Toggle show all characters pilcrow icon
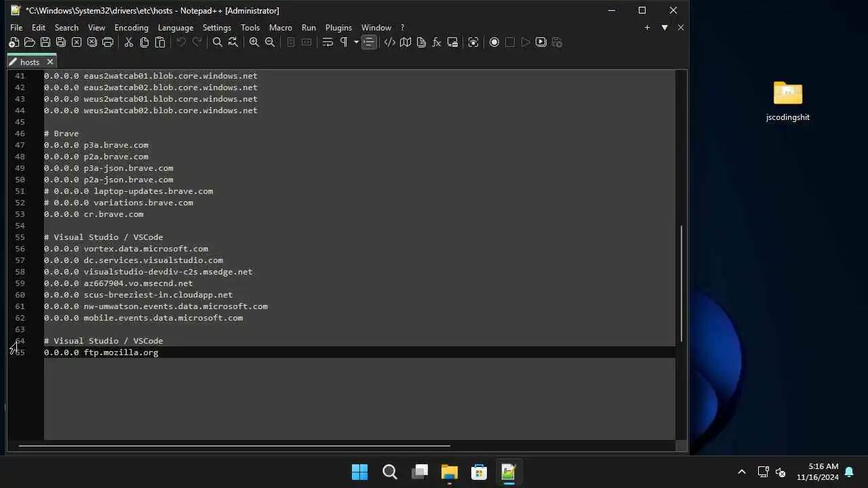 [x=343, y=42]
